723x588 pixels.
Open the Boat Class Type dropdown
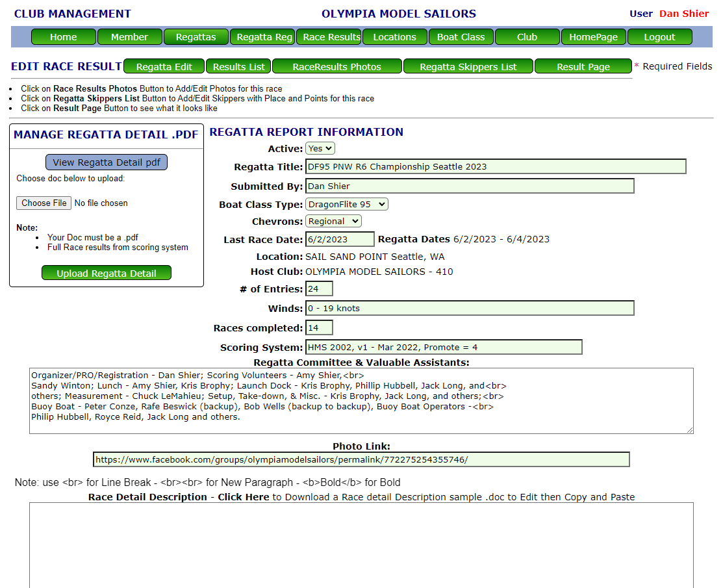click(x=347, y=204)
